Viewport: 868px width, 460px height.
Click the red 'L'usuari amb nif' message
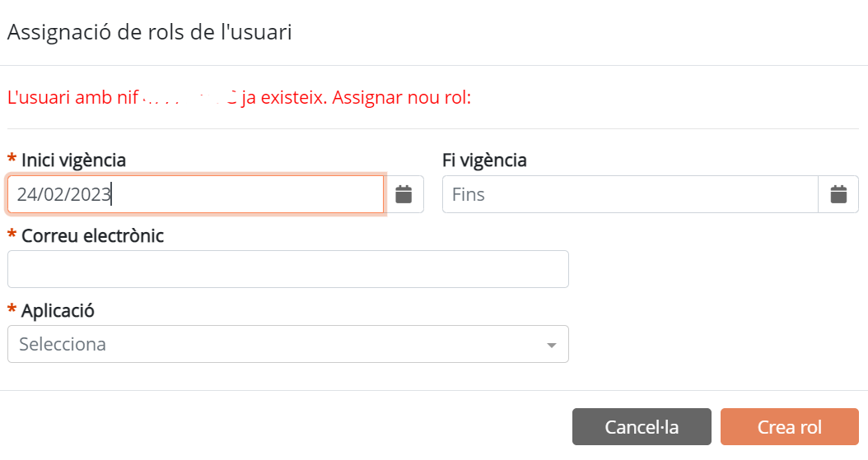(72, 97)
